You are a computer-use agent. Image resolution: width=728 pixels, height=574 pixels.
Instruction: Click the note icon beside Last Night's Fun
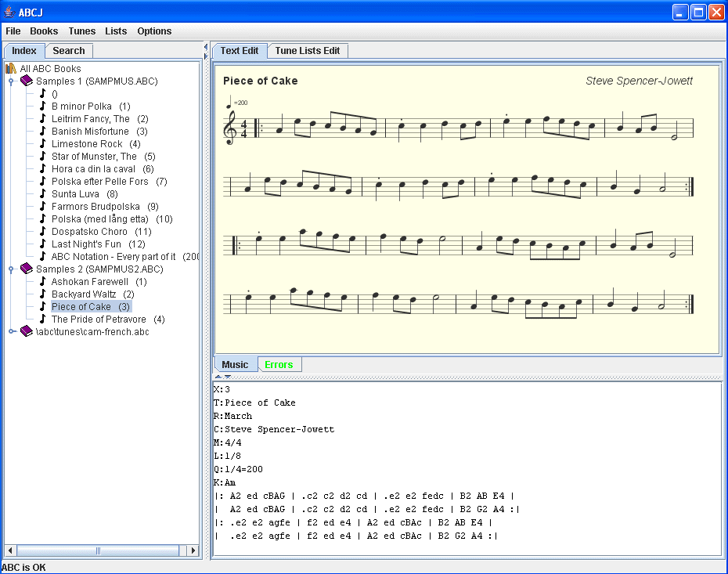[41, 244]
